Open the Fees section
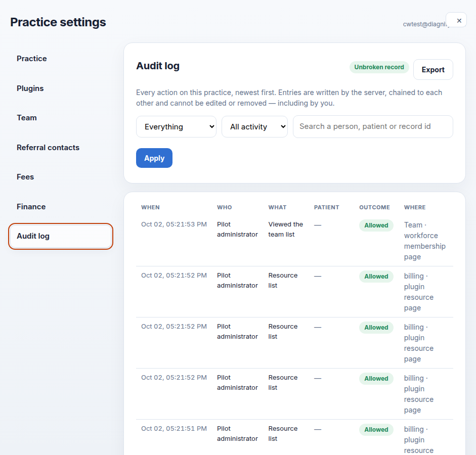 [61, 177]
